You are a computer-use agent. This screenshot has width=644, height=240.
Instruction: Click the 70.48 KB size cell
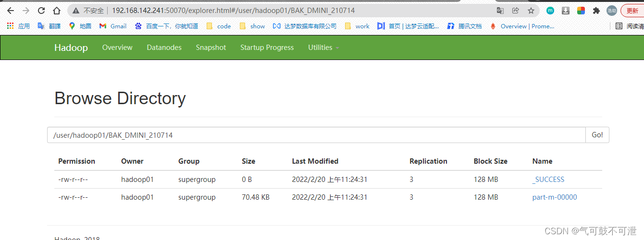pyautogui.click(x=256, y=197)
